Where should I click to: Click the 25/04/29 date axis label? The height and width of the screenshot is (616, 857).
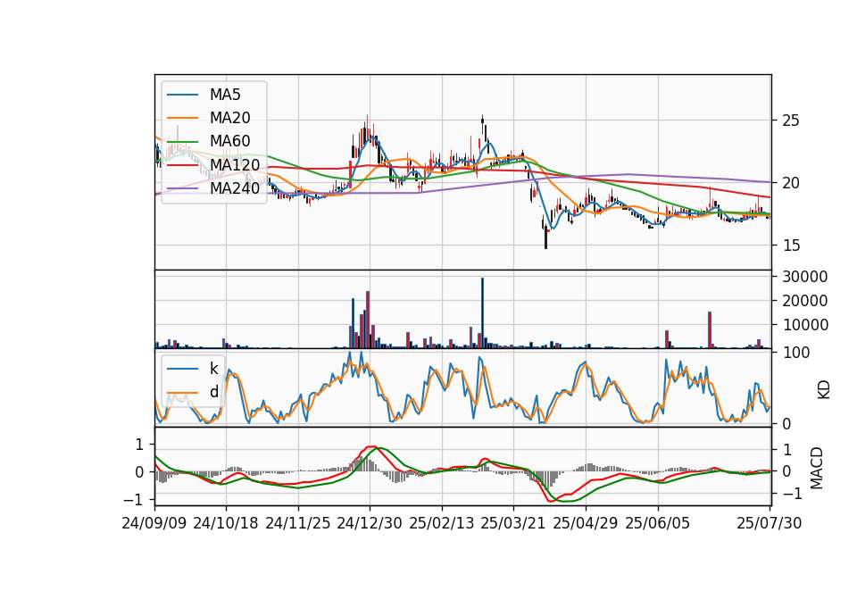tap(586, 523)
